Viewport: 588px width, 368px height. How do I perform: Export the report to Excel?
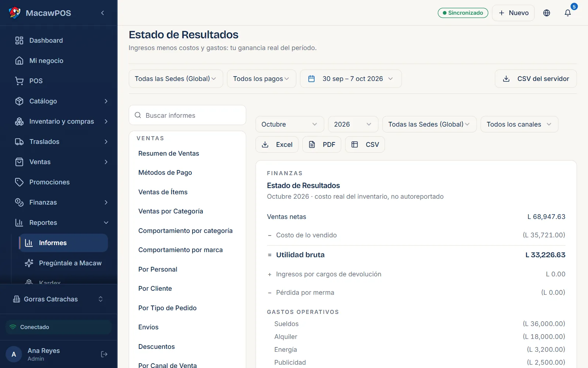point(277,145)
